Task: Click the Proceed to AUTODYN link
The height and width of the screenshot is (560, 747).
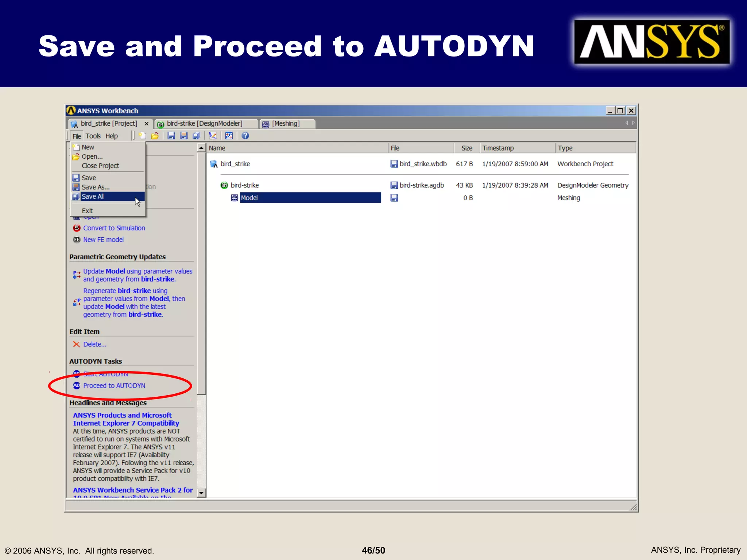Action: click(114, 385)
